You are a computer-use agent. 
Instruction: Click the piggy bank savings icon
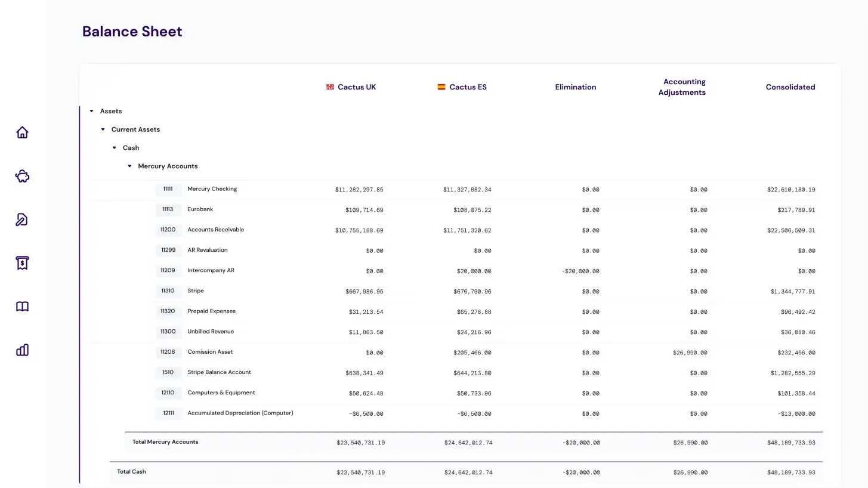pyautogui.click(x=22, y=176)
